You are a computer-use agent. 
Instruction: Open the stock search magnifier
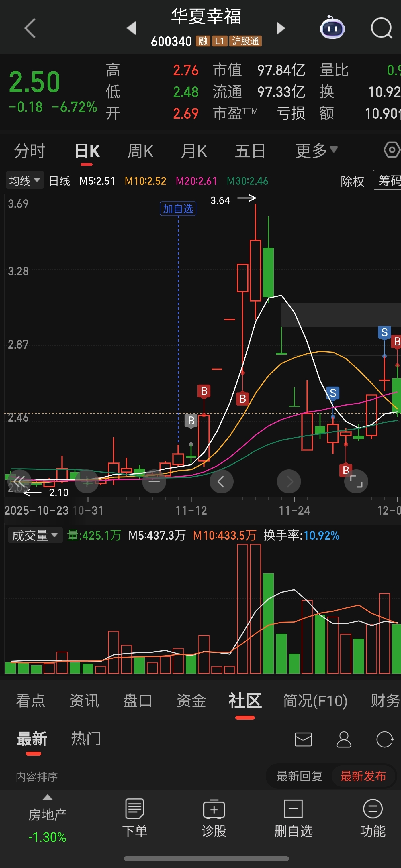(382, 28)
